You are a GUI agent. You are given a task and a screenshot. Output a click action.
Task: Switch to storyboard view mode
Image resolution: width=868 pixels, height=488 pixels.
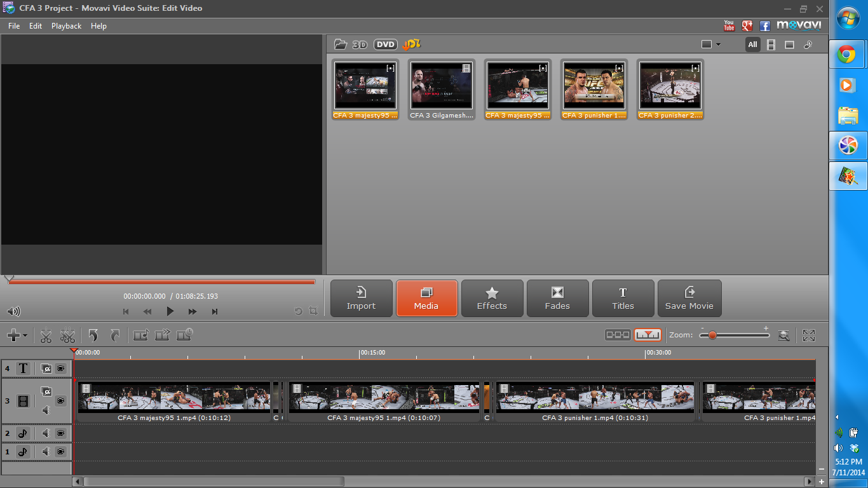pos(618,335)
